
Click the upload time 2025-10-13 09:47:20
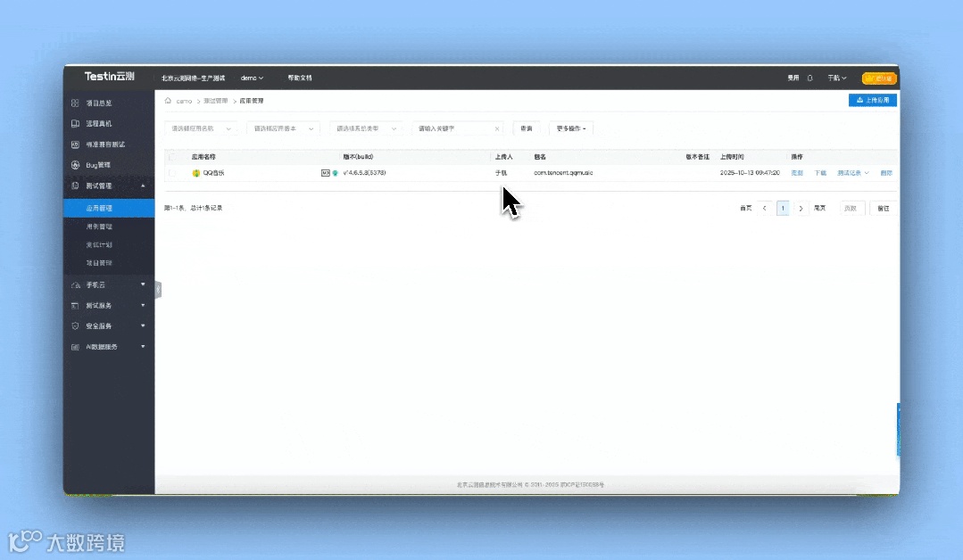coord(750,173)
